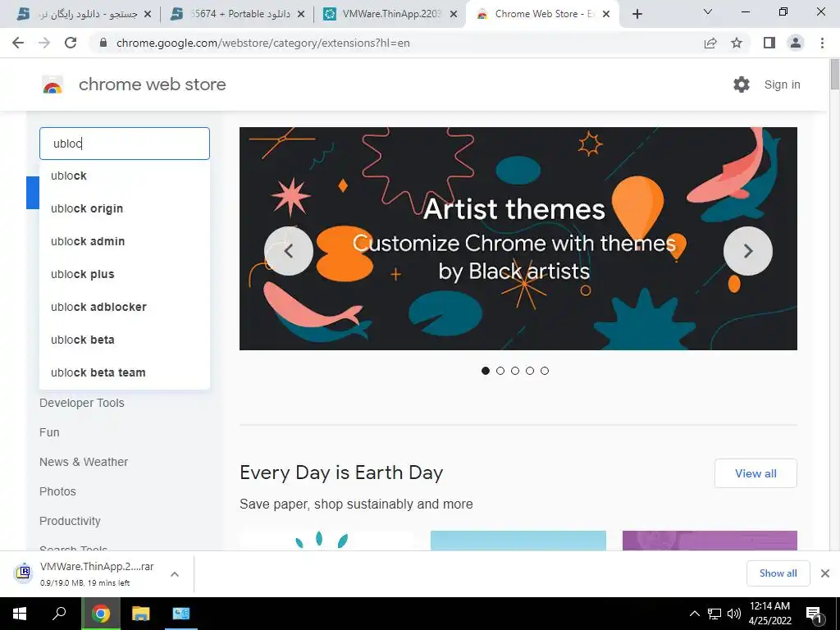Switch to the VMWare.ThinApp tab
The height and width of the screenshot is (630, 840).
(391, 14)
